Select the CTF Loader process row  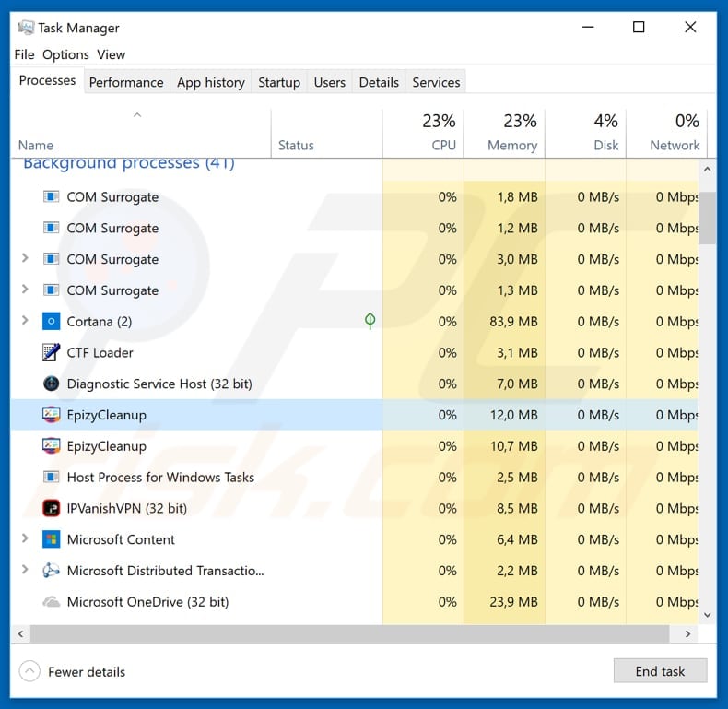tap(355, 352)
